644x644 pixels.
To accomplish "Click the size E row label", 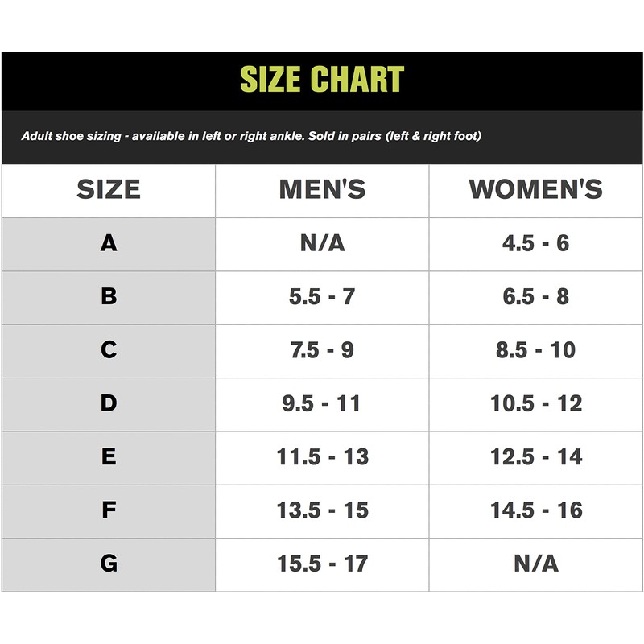I will point(109,456).
